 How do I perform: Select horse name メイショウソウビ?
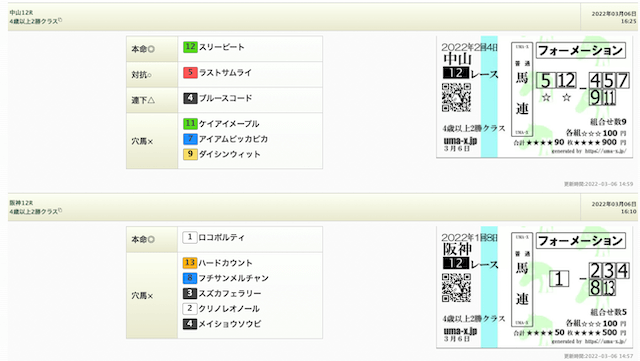229,324
